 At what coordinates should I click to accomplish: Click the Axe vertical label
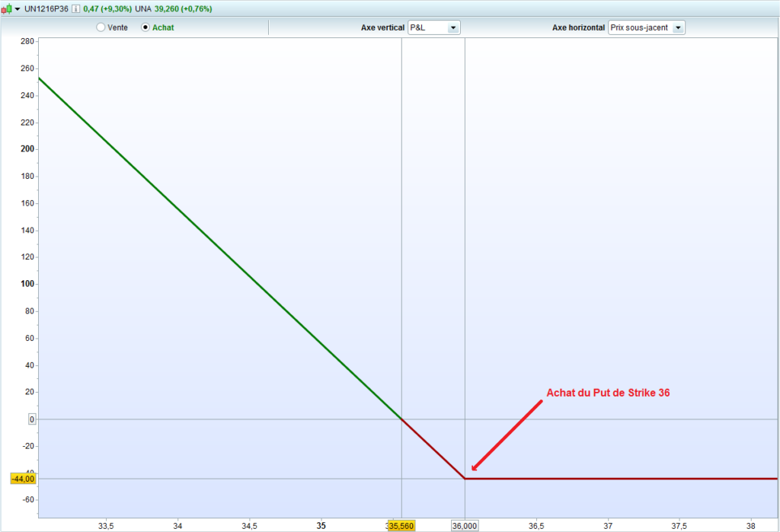tap(382, 27)
